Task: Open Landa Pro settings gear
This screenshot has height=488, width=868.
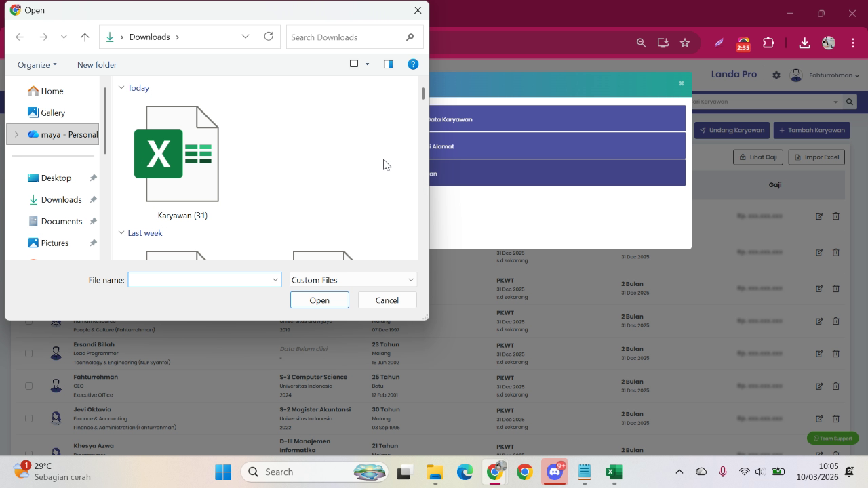Action: tap(776, 75)
